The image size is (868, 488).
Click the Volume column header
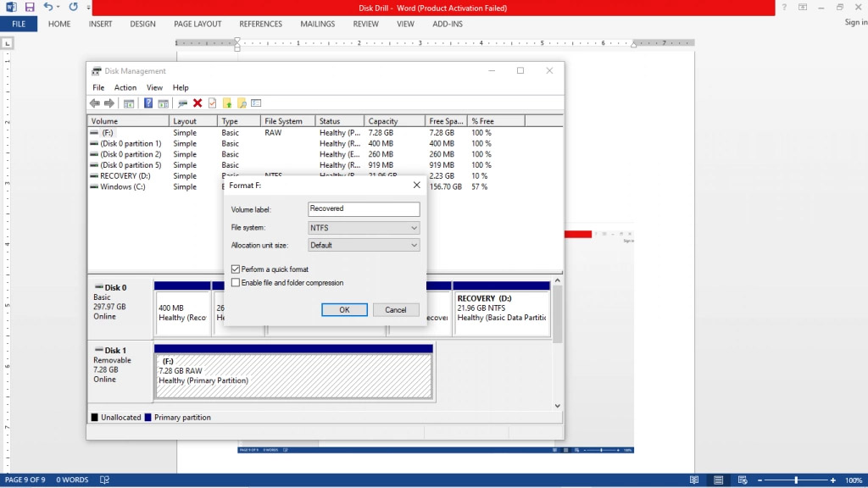tap(129, 121)
